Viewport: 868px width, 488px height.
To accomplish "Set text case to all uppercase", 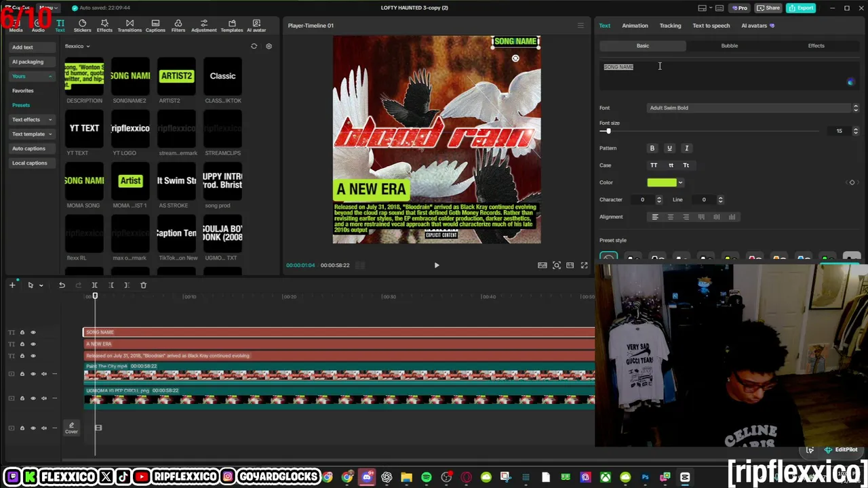I will pyautogui.click(x=654, y=165).
